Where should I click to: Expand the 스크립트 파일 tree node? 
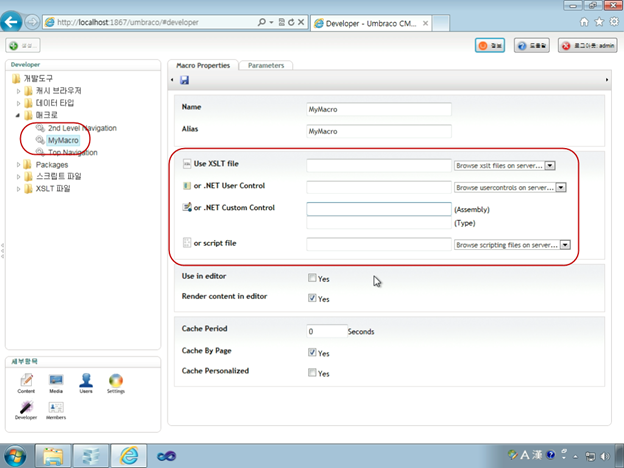coord(18,177)
